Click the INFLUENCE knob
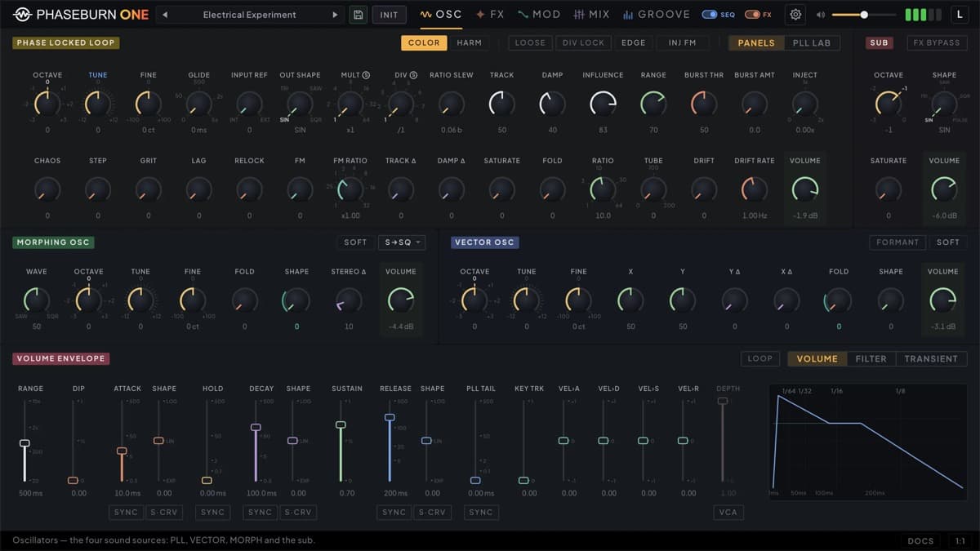The width and height of the screenshot is (980, 551). (x=603, y=103)
